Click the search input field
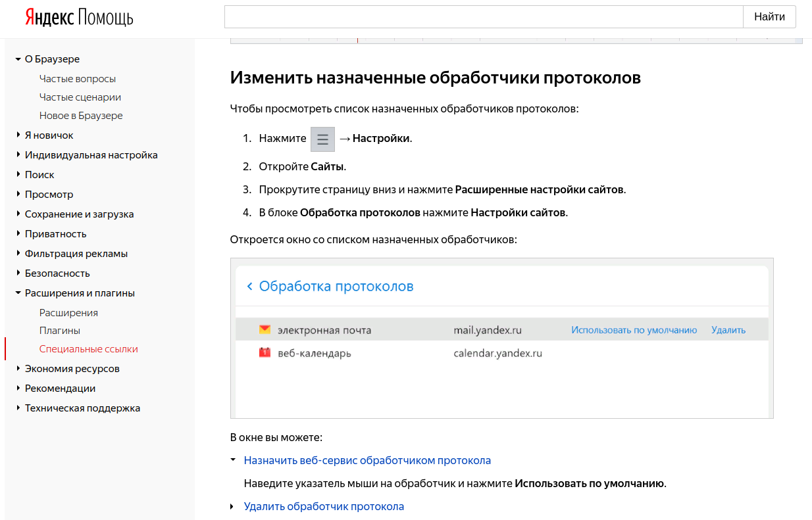The height and width of the screenshot is (520, 812). 484,17
